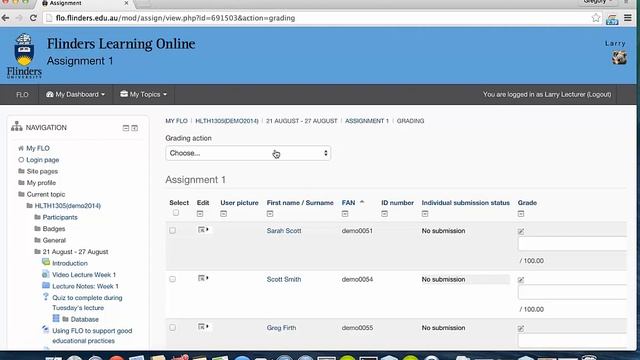Open Using FLO to support good educational practices
640x360 pixels.
point(92,336)
